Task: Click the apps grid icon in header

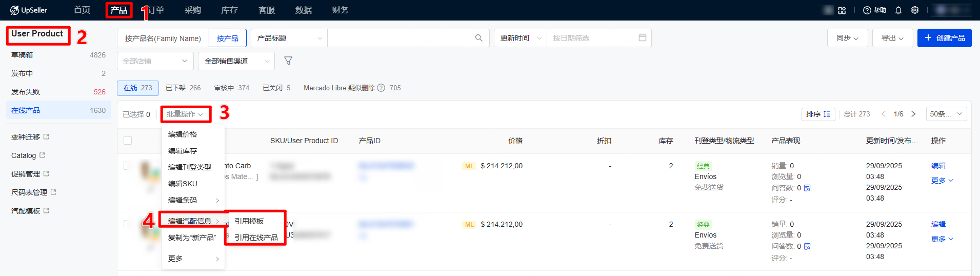Action: (x=842, y=10)
